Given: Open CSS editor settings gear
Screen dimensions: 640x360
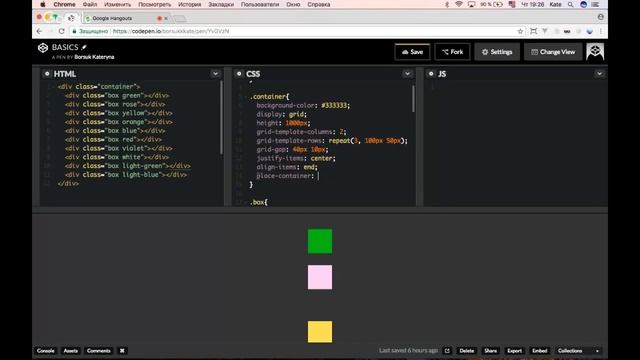Looking at the screenshot, I should pyautogui.click(x=239, y=74).
